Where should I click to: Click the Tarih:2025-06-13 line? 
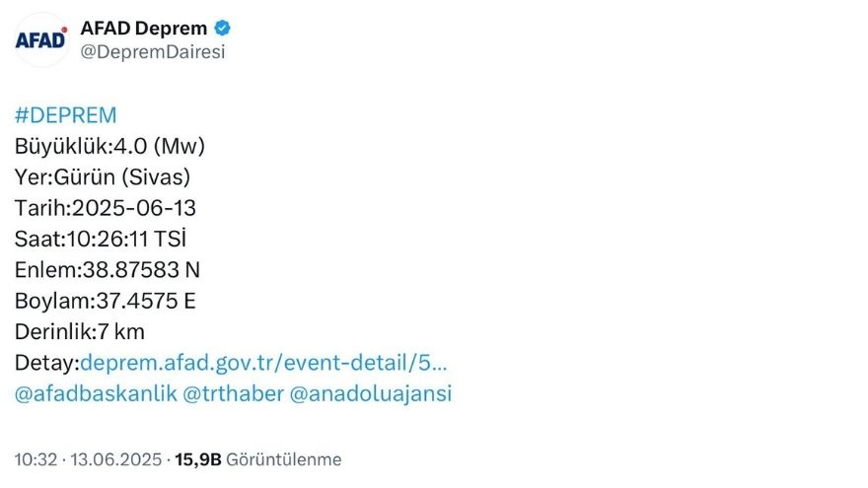106,209
